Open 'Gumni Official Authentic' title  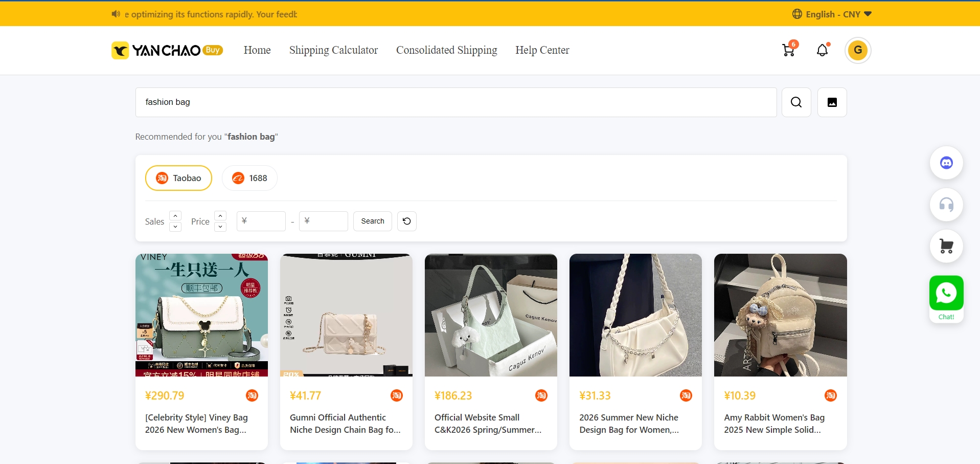coord(345,424)
